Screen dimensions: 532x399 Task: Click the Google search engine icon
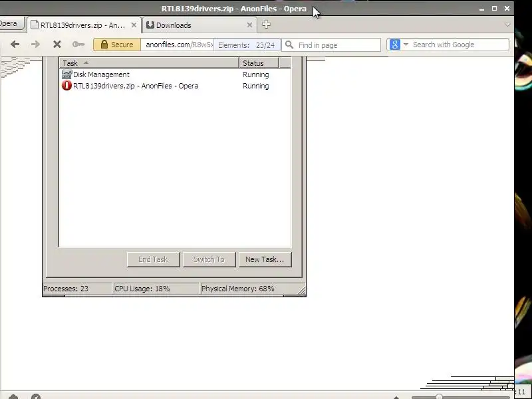click(x=394, y=45)
